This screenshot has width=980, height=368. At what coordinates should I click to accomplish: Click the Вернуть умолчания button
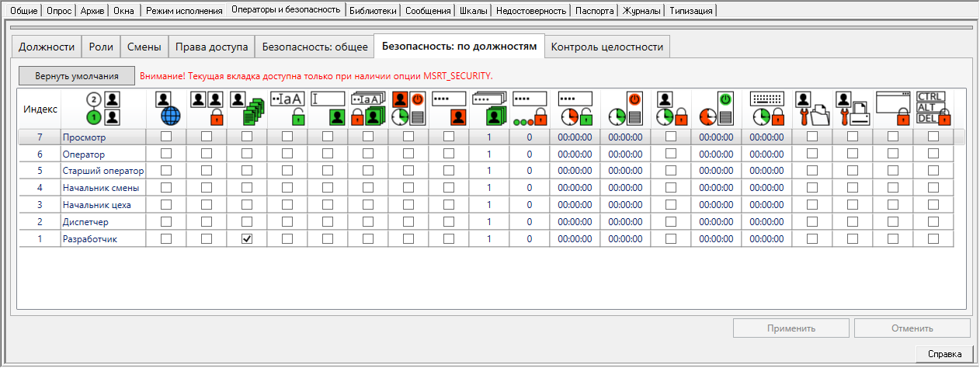point(77,76)
